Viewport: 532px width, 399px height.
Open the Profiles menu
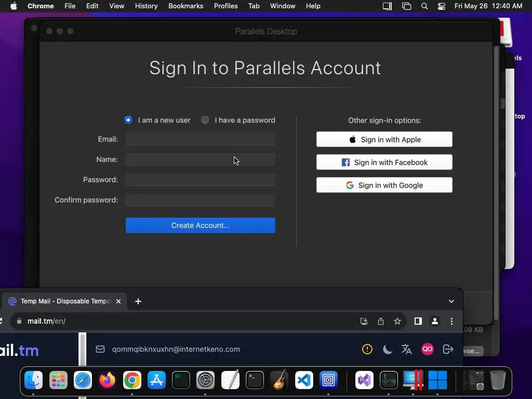click(225, 6)
